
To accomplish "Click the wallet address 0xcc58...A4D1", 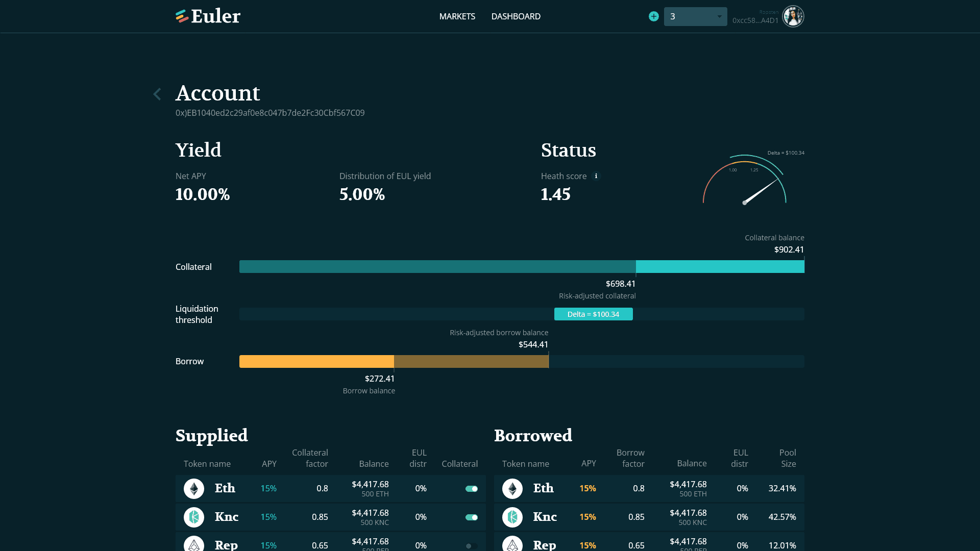I will coord(755,20).
